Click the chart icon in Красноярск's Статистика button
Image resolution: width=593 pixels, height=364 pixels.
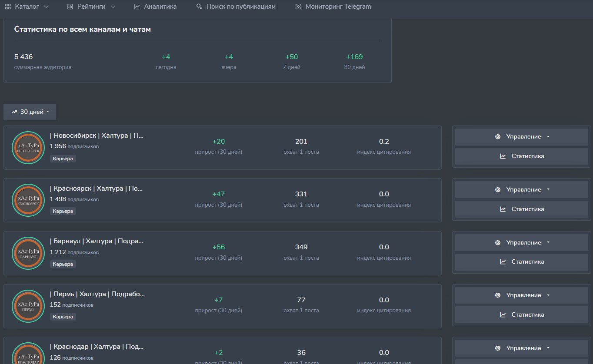[x=503, y=209]
